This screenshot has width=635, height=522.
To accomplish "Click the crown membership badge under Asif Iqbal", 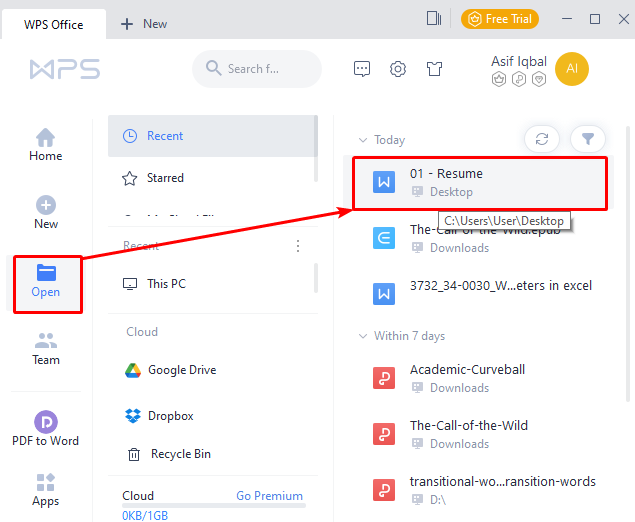I will tap(499, 79).
